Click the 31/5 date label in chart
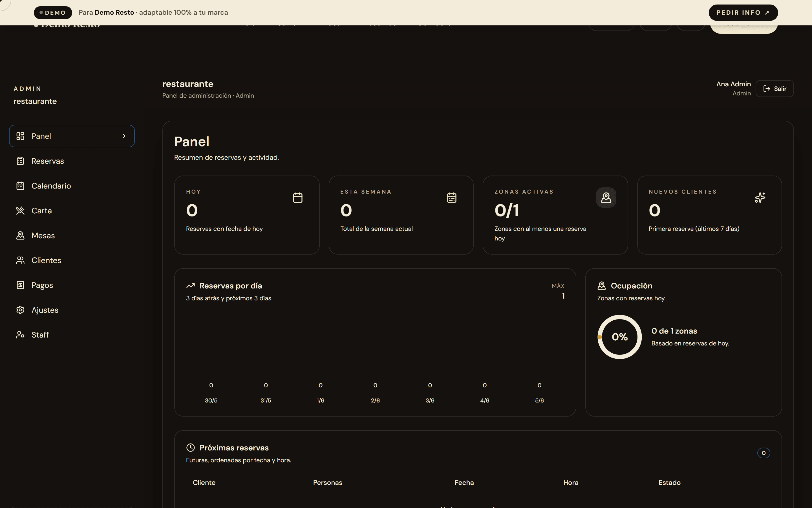The height and width of the screenshot is (508, 812). 266,400
